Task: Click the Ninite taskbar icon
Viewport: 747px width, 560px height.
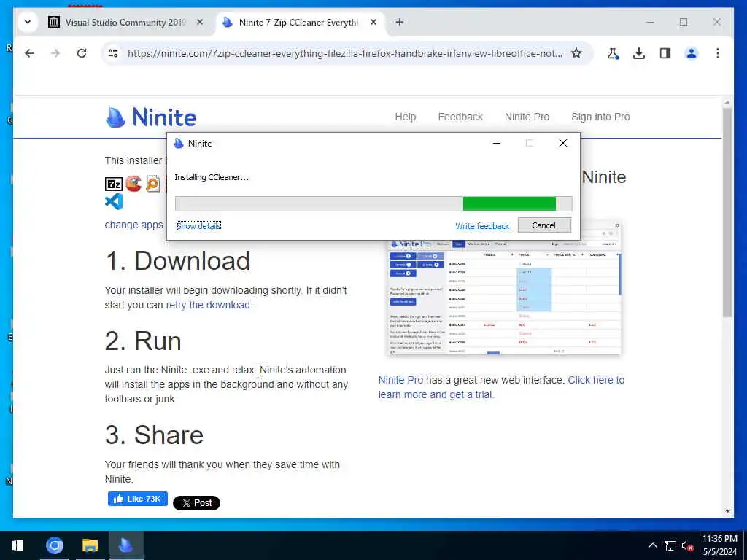Action: [125, 545]
